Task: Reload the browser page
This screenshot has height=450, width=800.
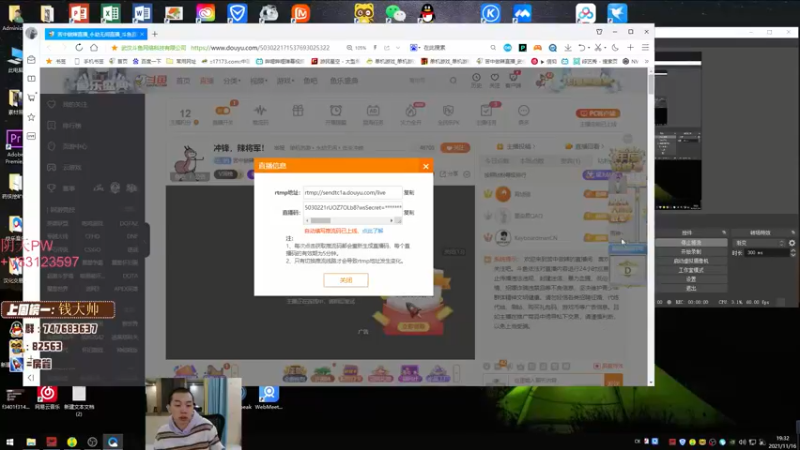Action: [79, 47]
